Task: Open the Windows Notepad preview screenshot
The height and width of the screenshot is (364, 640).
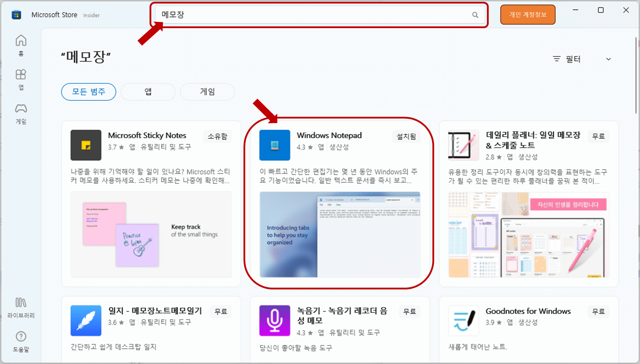Action: point(340,235)
